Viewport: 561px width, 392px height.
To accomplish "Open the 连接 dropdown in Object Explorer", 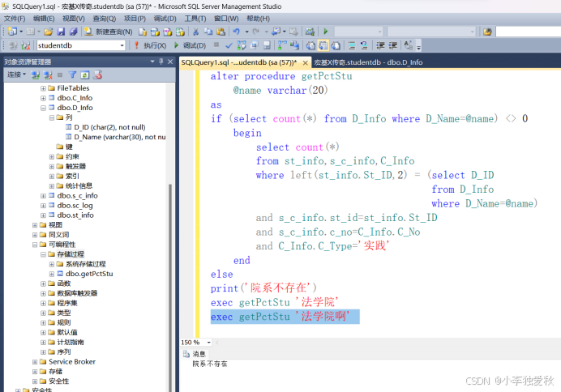I will click(16, 75).
